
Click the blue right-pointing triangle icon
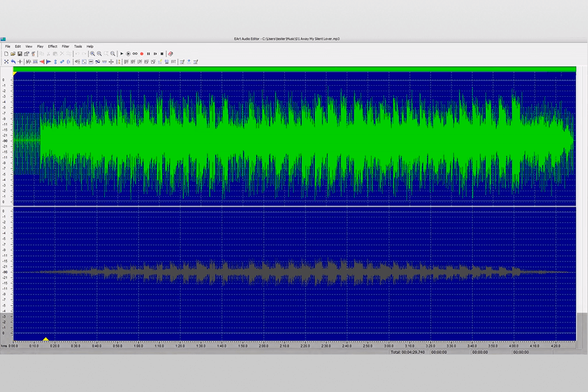pyautogui.click(x=48, y=61)
